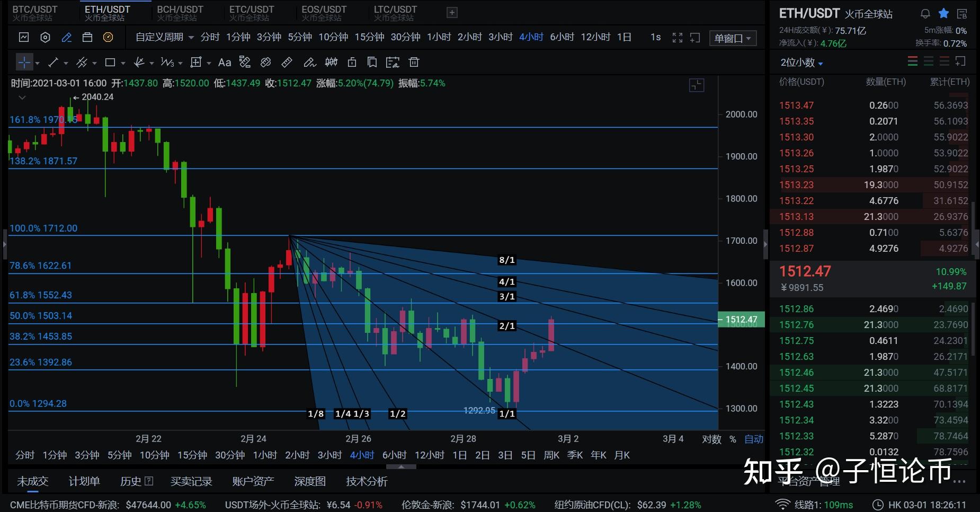Select the crosshair cursor tool
This screenshot has width=980, height=512.
click(24, 63)
